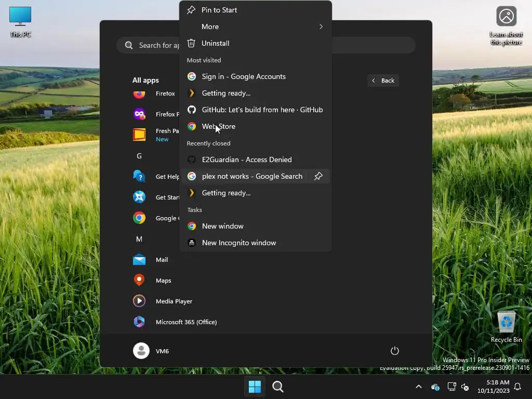Open Sign in - Google Accounts entry
Viewport: 532px width, 399px height.
point(256,76)
